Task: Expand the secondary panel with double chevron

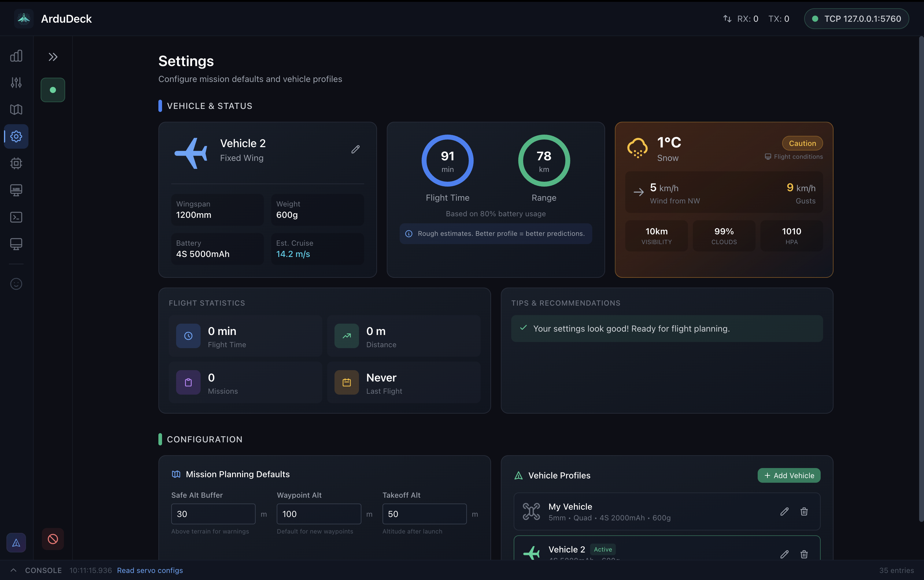Action: 53,57
